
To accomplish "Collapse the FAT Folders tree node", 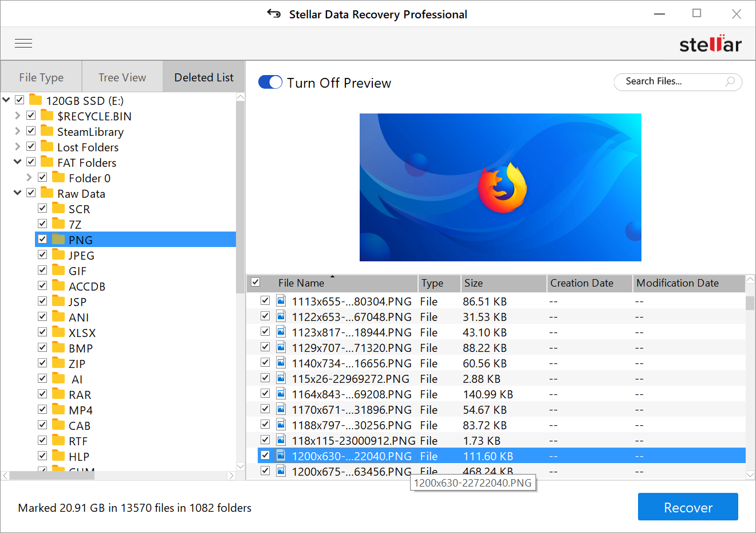I will click(x=18, y=162).
